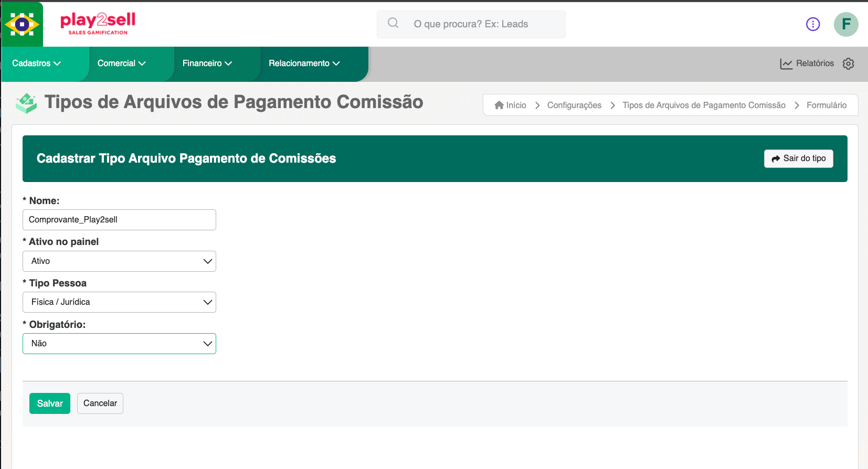Expand the Tipo Pessoa dropdown
Image resolution: width=868 pixels, height=469 pixels.
pos(119,302)
